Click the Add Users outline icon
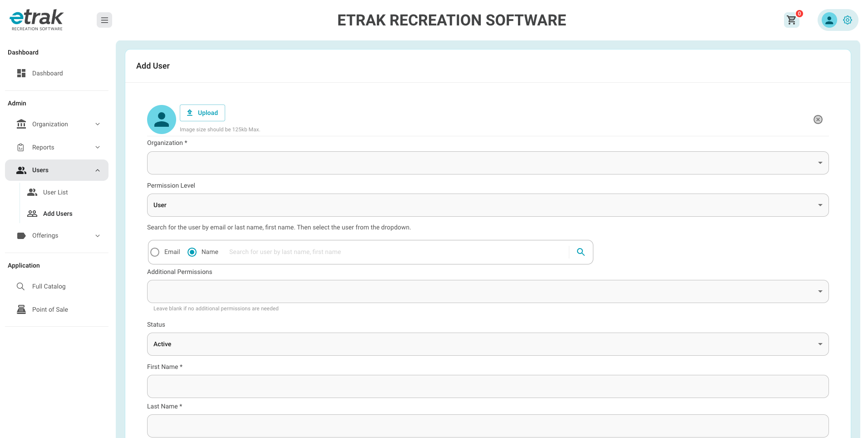868x438 pixels. click(32, 214)
